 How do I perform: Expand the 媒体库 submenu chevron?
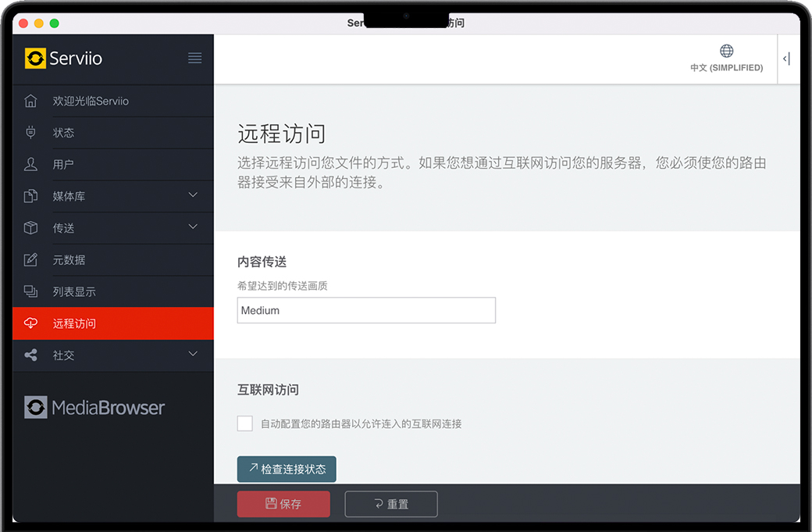194,195
